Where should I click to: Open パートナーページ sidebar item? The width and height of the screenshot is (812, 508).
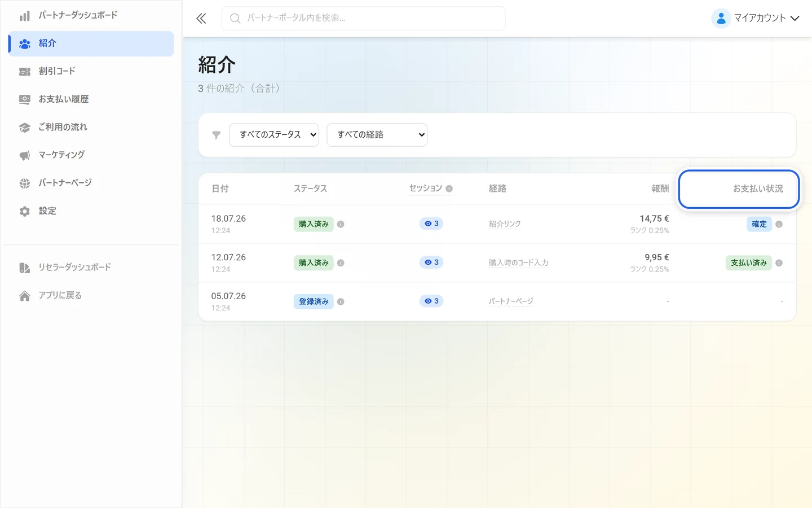point(91,183)
